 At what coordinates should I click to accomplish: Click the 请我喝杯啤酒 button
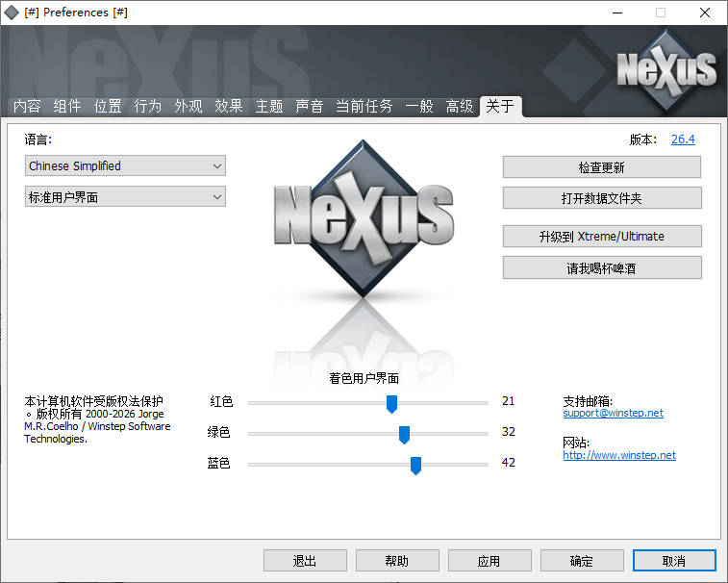coord(602,268)
